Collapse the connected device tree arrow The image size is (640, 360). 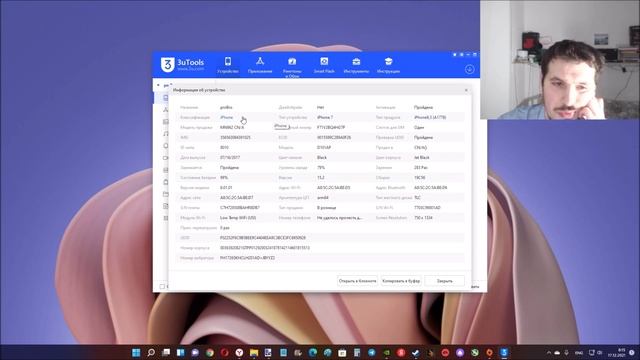click(158, 85)
